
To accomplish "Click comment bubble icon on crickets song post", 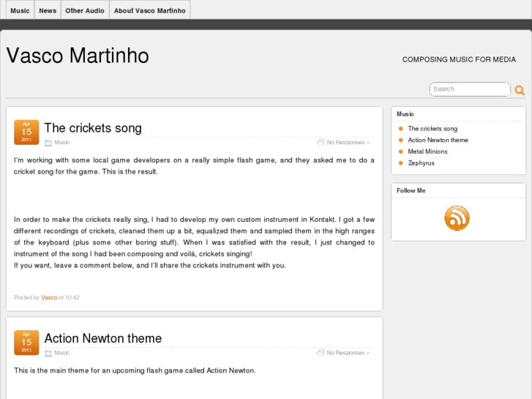I will click(320, 142).
